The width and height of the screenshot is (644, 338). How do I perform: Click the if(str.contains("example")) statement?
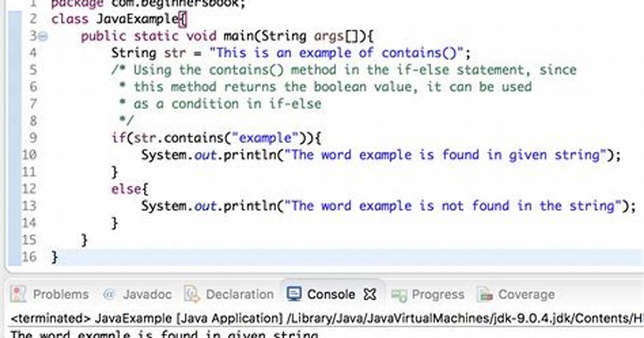(216, 138)
